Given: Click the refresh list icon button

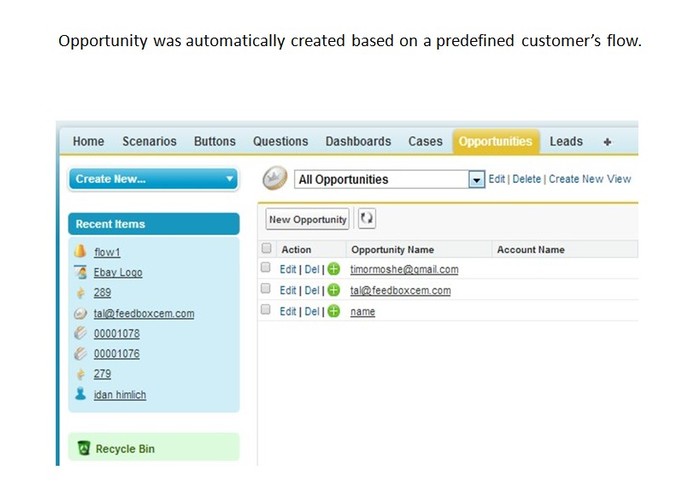Looking at the screenshot, I should (367, 218).
